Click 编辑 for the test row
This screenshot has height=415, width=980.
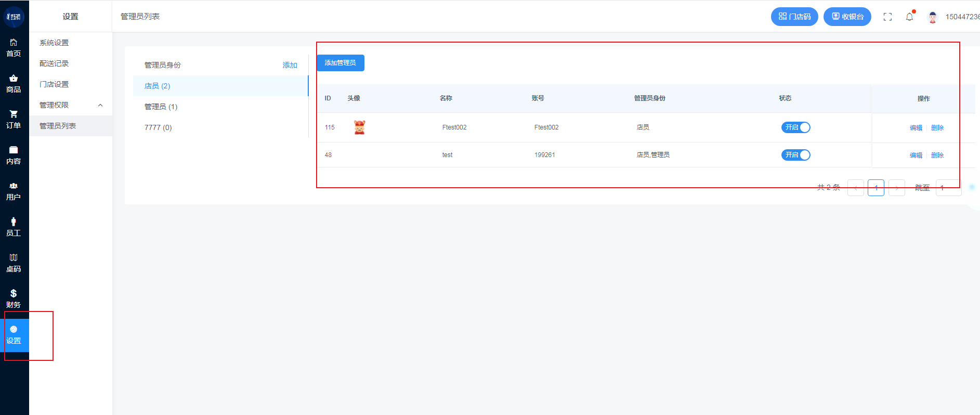pyautogui.click(x=916, y=155)
